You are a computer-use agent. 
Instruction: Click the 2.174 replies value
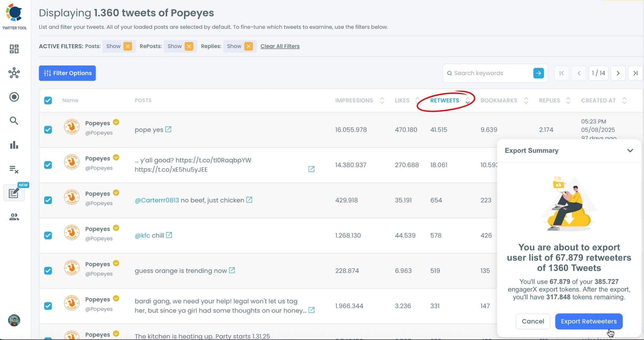pyautogui.click(x=546, y=130)
